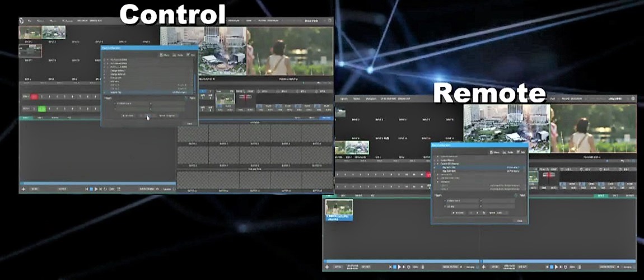Open second trigger dropdown in Remote macro dialog
Screen dimensions: 644x280
coord(463,206)
